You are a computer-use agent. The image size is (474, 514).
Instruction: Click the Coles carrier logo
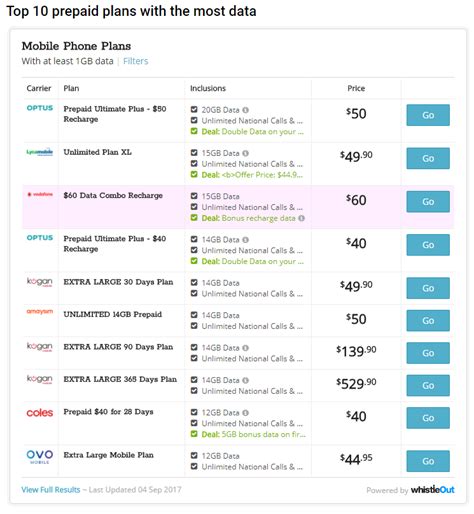pyautogui.click(x=40, y=413)
